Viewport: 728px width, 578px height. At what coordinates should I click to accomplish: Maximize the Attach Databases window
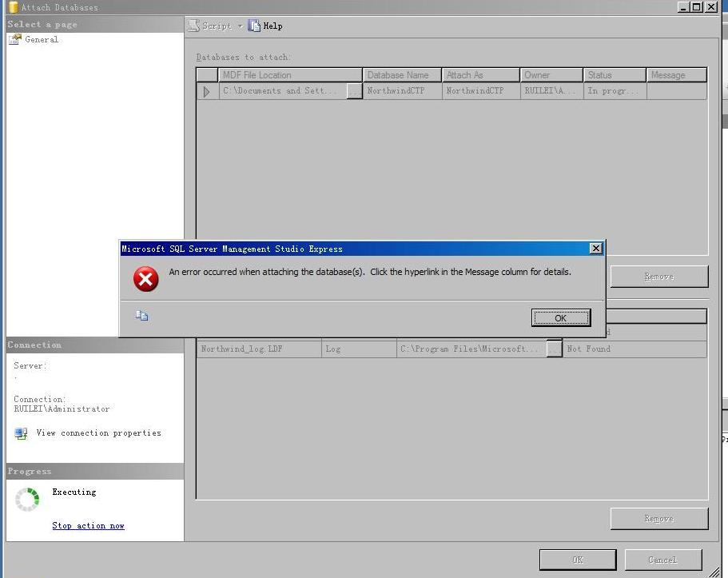(697, 7)
